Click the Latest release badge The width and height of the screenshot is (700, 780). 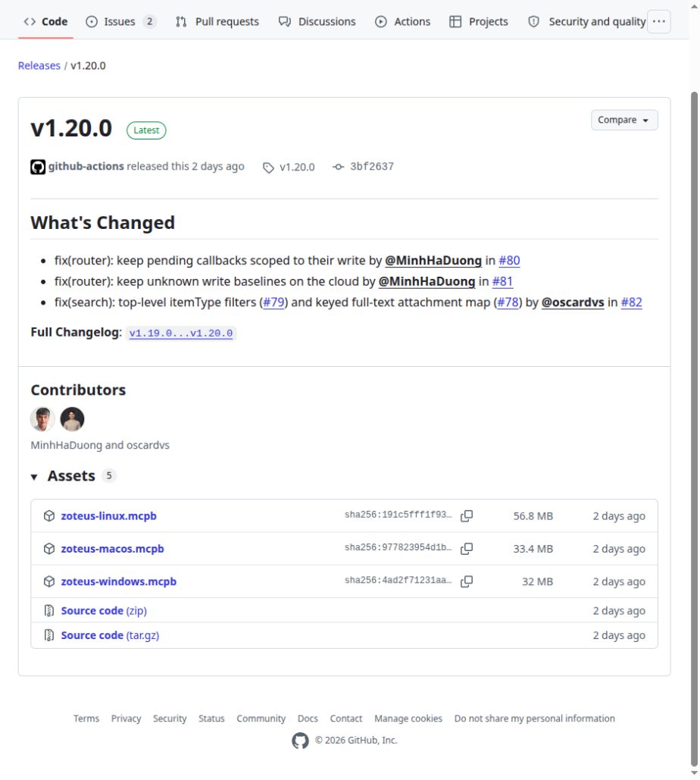click(x=146, y=130)
